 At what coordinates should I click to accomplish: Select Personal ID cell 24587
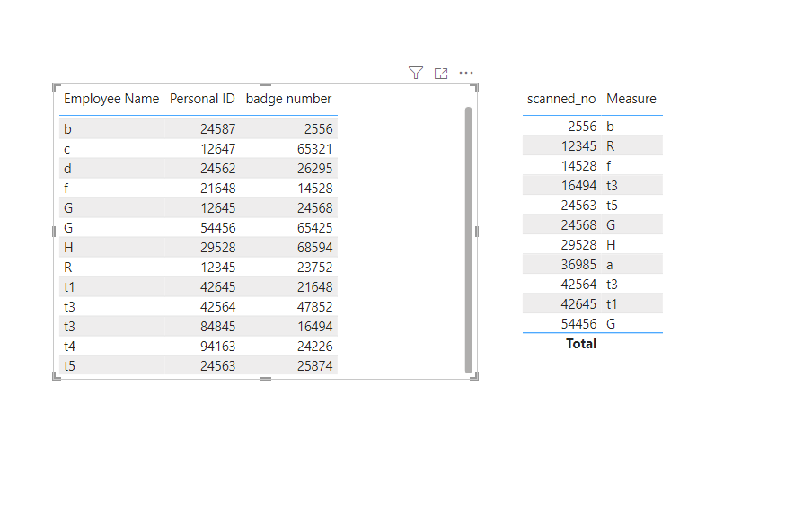pyautogui.click(x=218, y=129)
